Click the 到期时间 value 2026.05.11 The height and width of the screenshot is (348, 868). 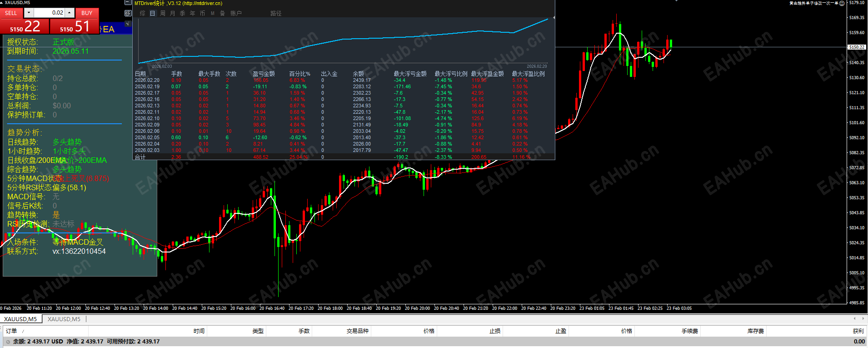pyautogui.click(x=70, y=51)
